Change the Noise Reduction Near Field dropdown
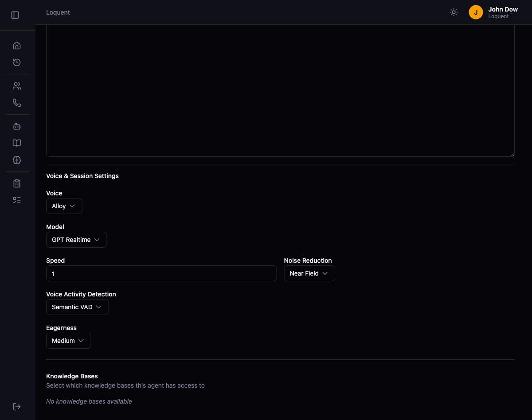 click(x=309, y=273)
